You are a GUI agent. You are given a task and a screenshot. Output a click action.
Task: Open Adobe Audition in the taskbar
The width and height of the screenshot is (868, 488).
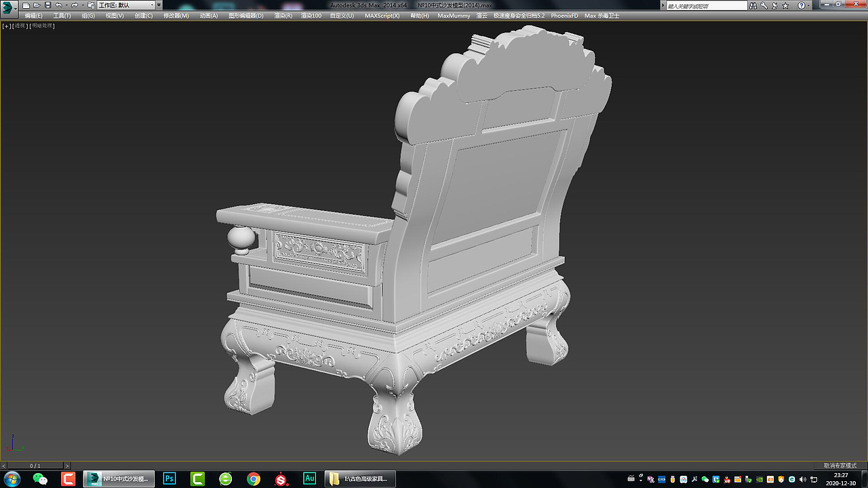310,479
